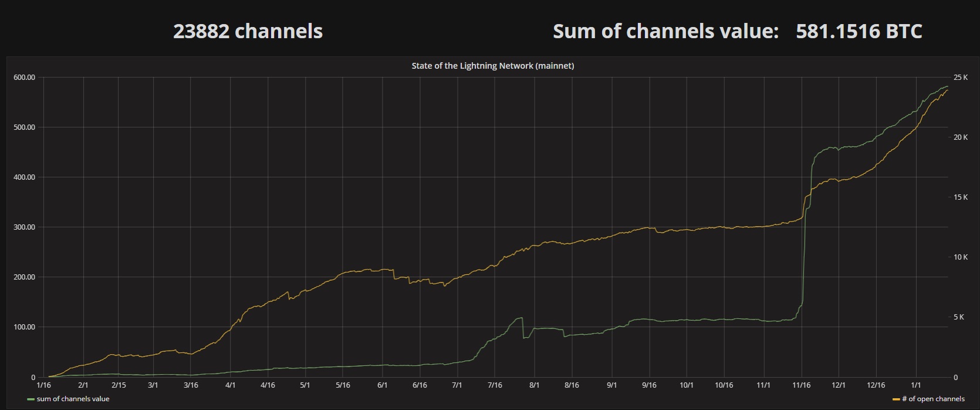Image resolution: width=980 pixels, height=410 pixels.
Task: Click the 8/16 date axis label
Action: pos(572,385)
